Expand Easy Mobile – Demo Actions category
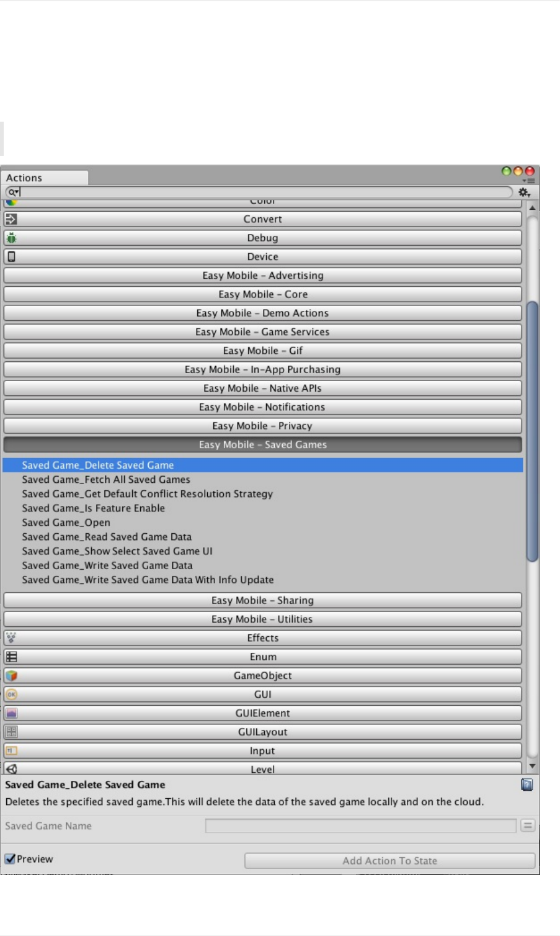The width and height of the screenshot is (560, 936). point(262,313)
